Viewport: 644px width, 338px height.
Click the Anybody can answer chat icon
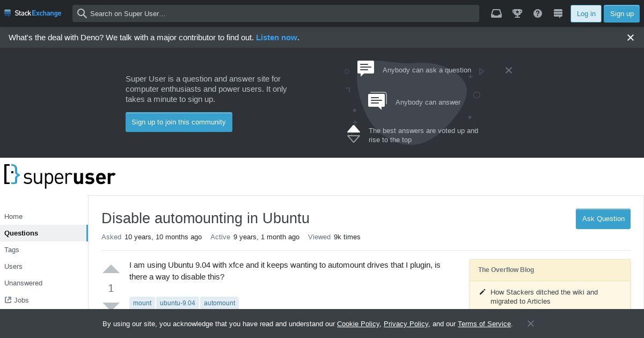pos(377,101)
